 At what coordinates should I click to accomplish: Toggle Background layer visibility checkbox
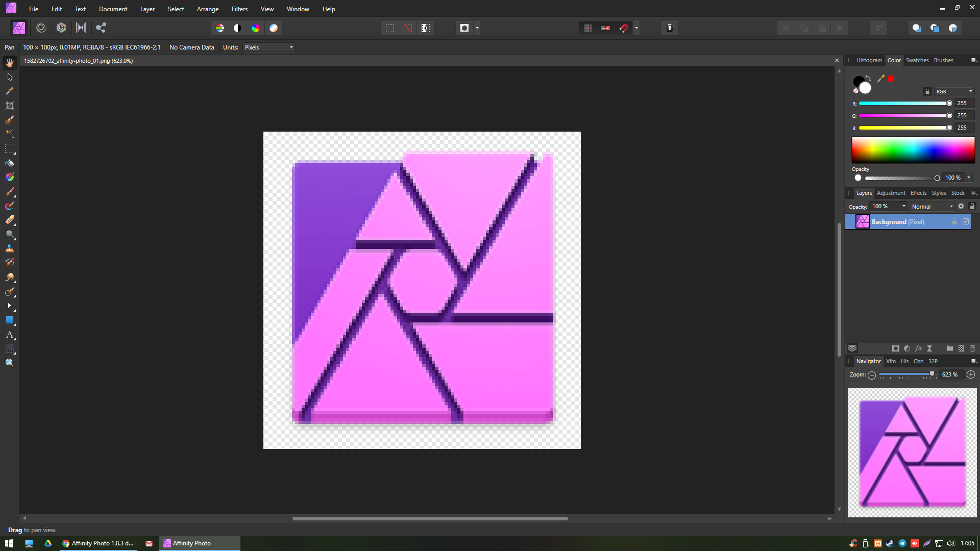[966, 221]
